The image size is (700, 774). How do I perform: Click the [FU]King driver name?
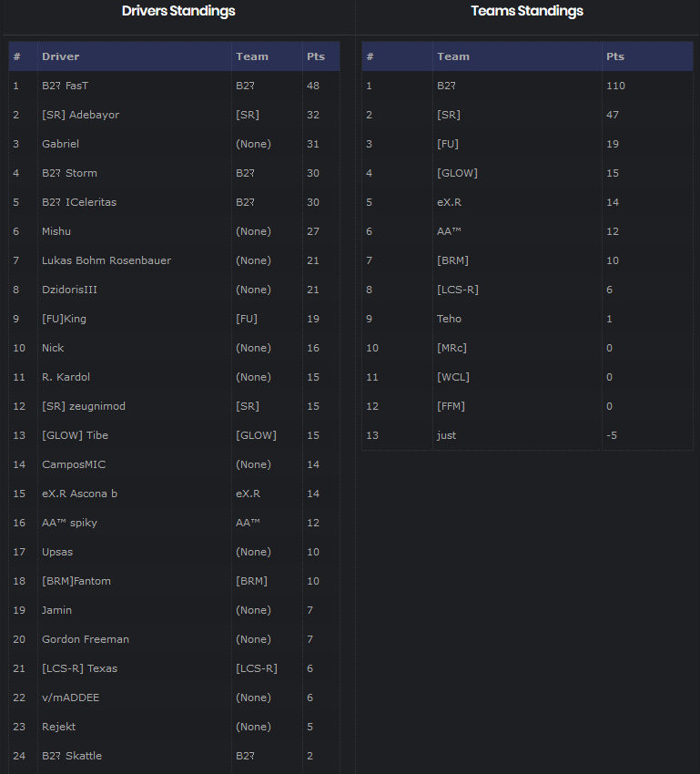64,319
